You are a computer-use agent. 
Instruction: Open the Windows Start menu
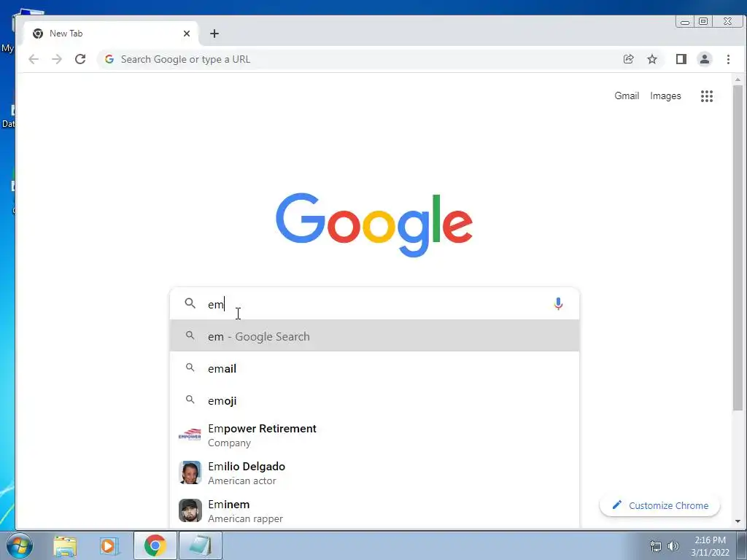point(19,545)
